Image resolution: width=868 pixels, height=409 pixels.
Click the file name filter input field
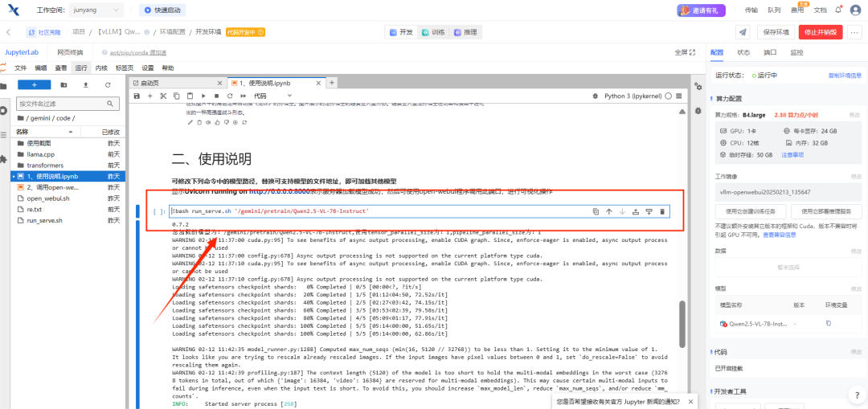(x=68, y=104)
